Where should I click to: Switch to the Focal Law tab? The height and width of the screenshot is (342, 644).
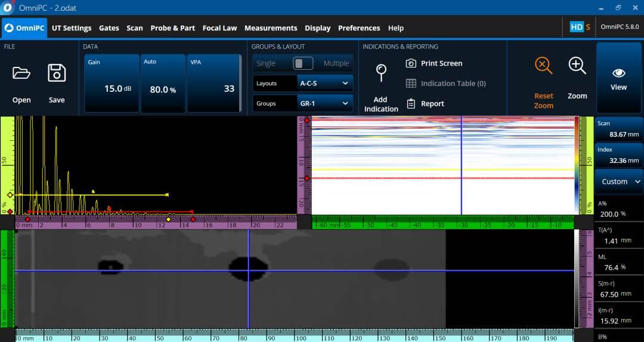click(x=219, y=28)
